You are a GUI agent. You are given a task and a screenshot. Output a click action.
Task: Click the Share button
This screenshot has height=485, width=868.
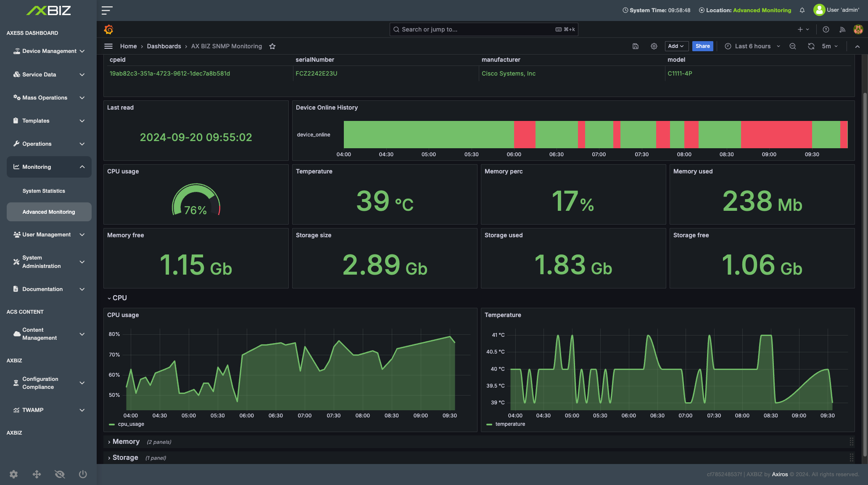click(702, 46)
